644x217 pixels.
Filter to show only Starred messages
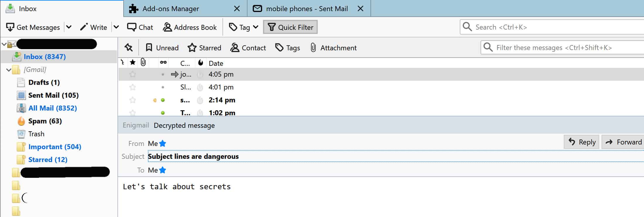click(x=204, y=48)
